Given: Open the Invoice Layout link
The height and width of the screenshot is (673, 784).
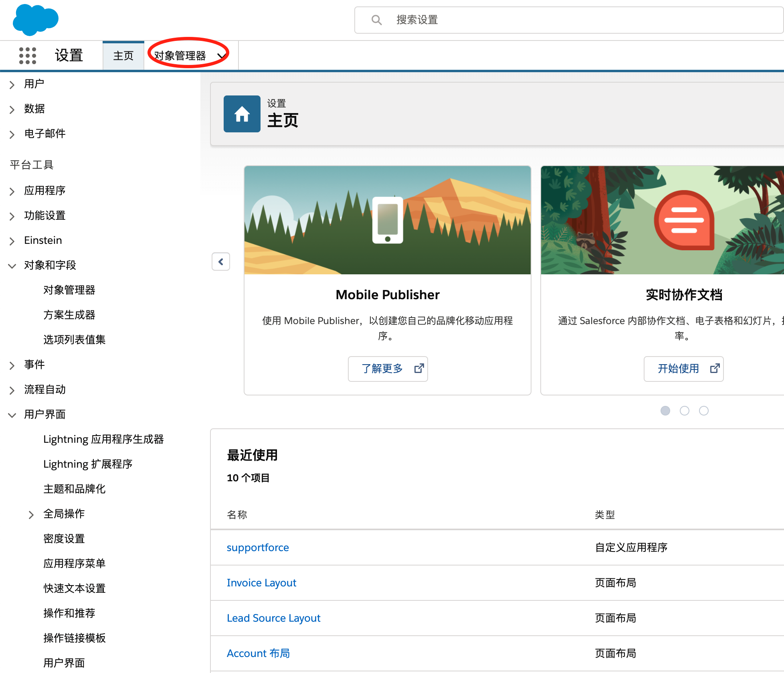Looking at the screenshot, I should [x=261, y=583].
